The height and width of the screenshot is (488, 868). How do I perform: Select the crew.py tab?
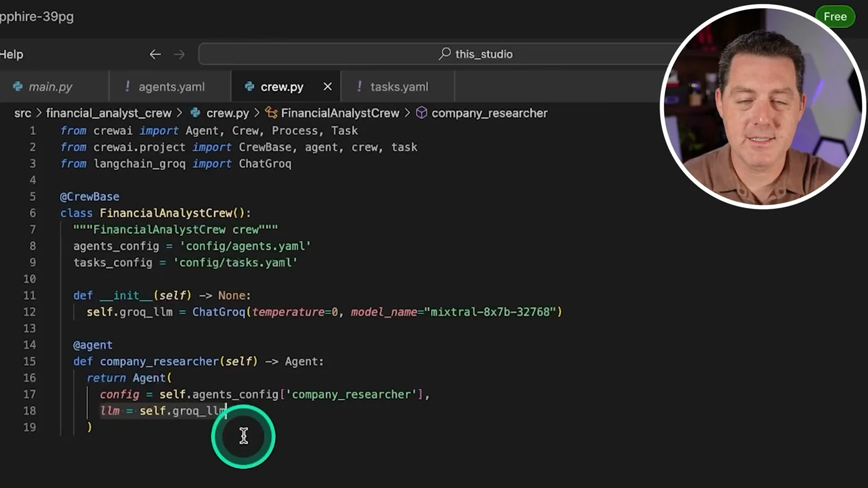click(286, 87)
